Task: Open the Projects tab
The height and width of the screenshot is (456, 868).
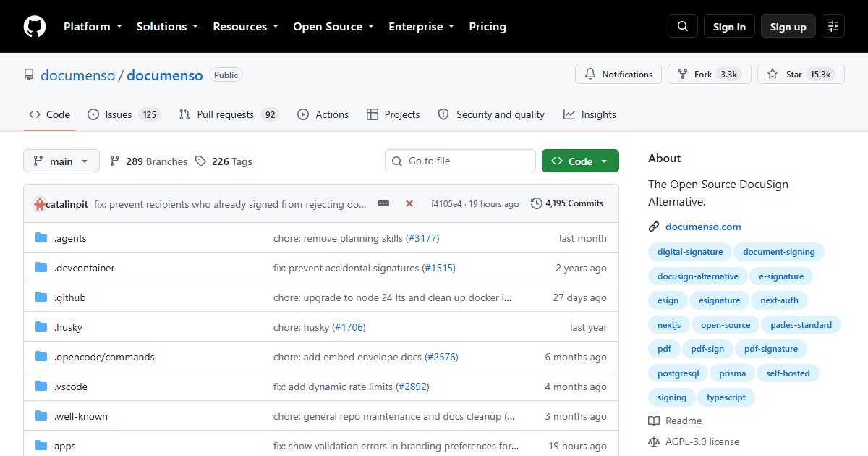Action: (393, 114)
